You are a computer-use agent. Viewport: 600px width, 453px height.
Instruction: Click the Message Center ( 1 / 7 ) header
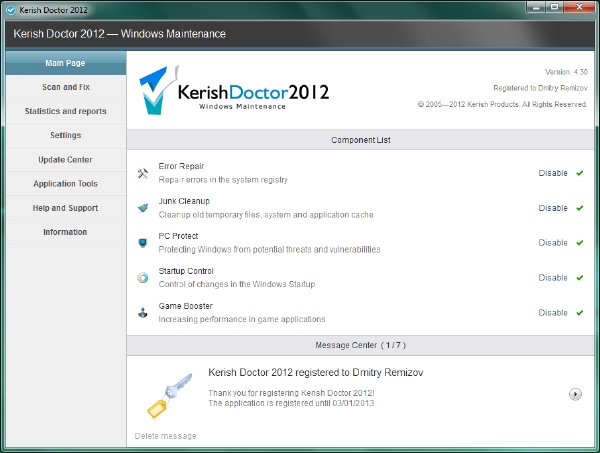pyautogui.click(x=361, y=345)
